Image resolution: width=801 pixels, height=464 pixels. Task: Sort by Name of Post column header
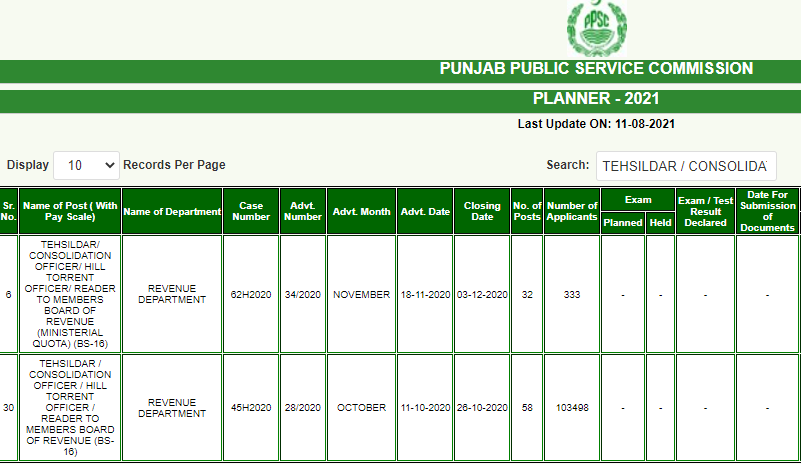click(x=70, y=211)
